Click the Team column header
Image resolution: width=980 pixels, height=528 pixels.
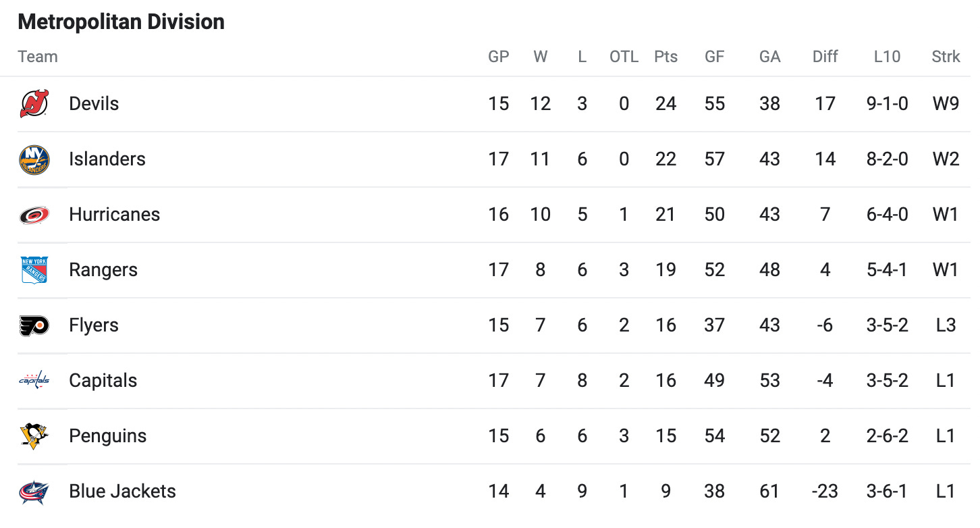pos(38,57)
